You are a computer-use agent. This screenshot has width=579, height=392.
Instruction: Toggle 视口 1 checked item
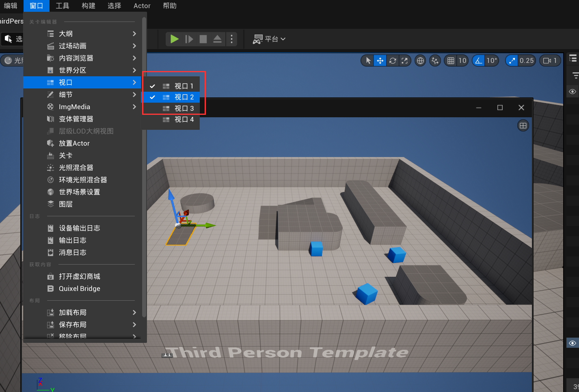[x=171, y=86]
